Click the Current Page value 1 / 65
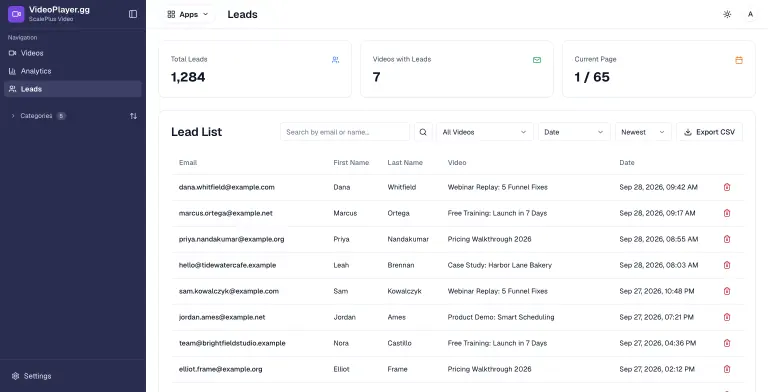This screenshot has width=768, height=392. pos(592,77)
